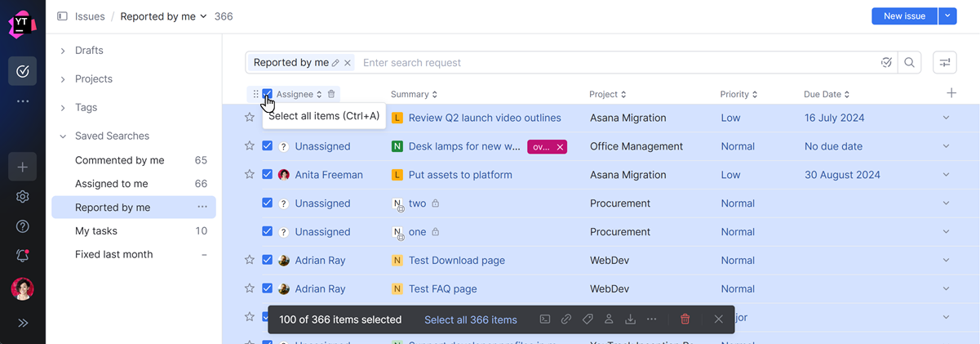This screenshot has height=344, width=980.
Task: Expand the Projects section in sidebar
Action: click(63, 79)
